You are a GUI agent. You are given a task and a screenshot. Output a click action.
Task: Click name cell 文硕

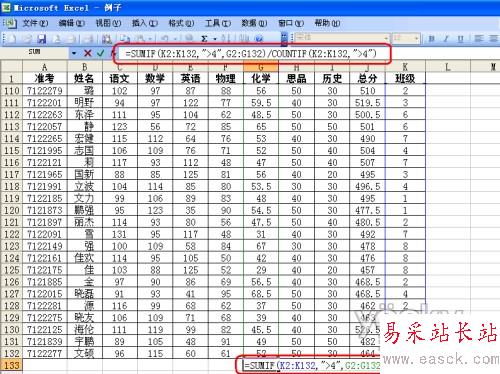pos(85,353)
